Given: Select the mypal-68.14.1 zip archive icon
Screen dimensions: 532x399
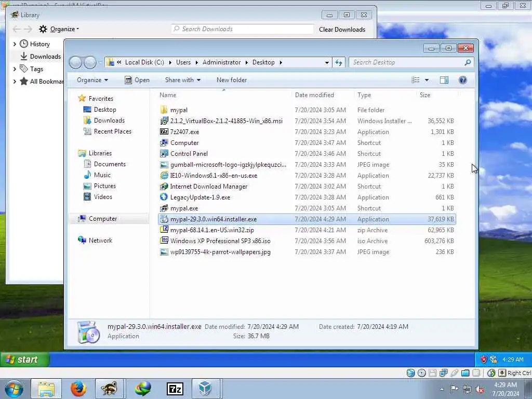Looking at the screenshot, I should 164,230.
